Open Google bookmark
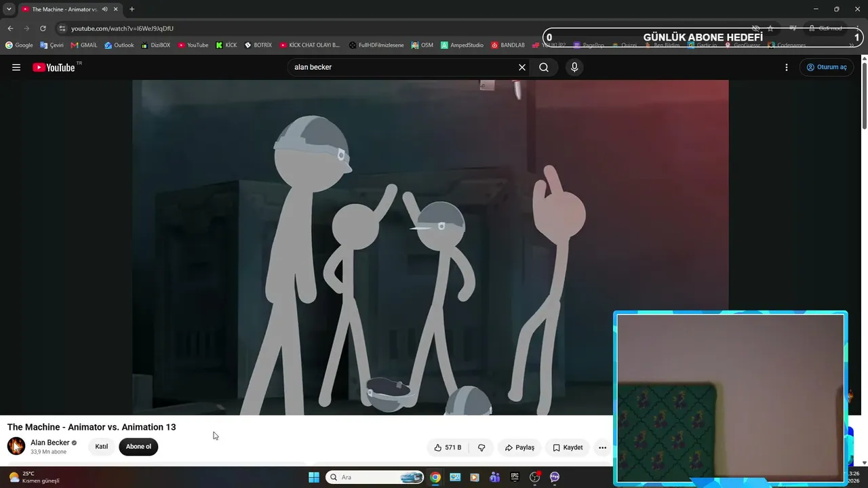868x488 pixels. coord(19,45)
